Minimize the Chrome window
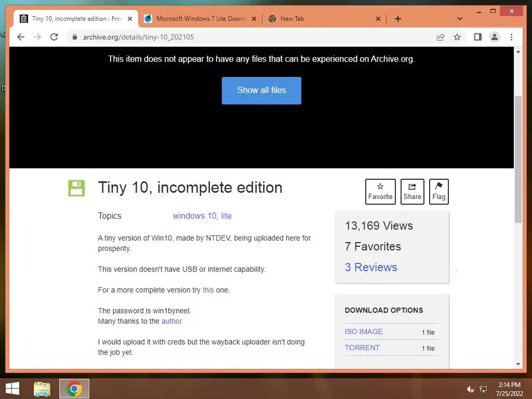532x399 pixels. click(x=479, y=12)
